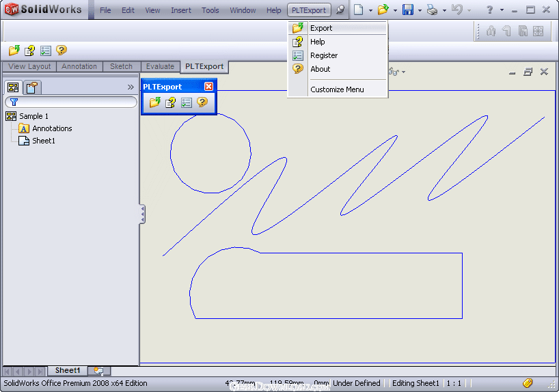This screenshot has width=559, height=392.
Task: Open the Help menu in the menu bar
Action: pyautogui.click(x=274, y=10)
